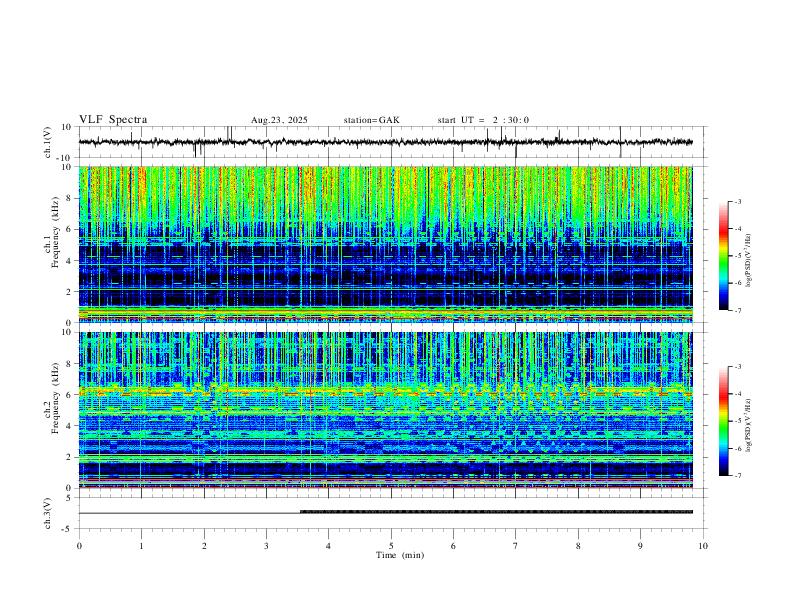Click the ch.1 spectrogram color bar
Image resolution: width=792 pixels, height=612 pixels.
click(724, 256)
